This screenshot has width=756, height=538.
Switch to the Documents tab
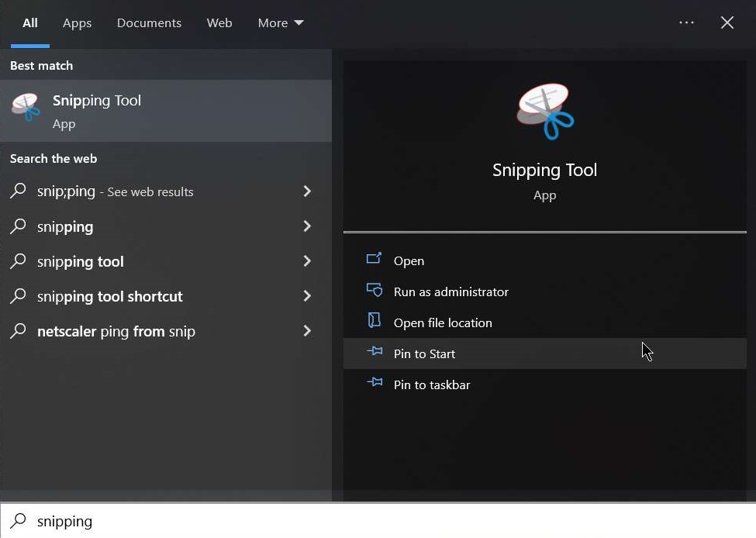(x=149, y=23)
